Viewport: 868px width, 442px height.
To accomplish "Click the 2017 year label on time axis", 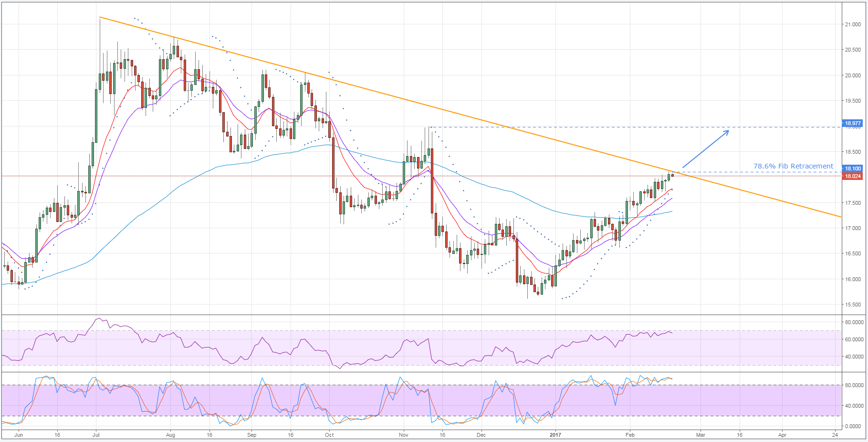I will 555,435.
